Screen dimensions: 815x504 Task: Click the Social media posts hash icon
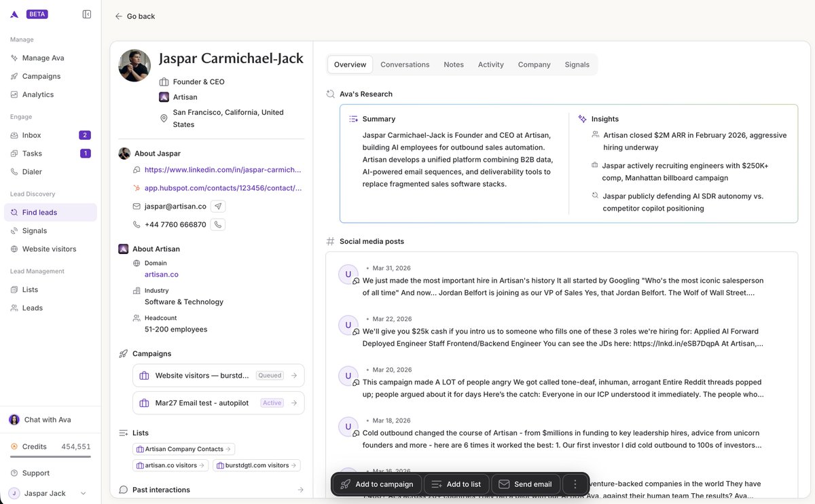[331, 241]
